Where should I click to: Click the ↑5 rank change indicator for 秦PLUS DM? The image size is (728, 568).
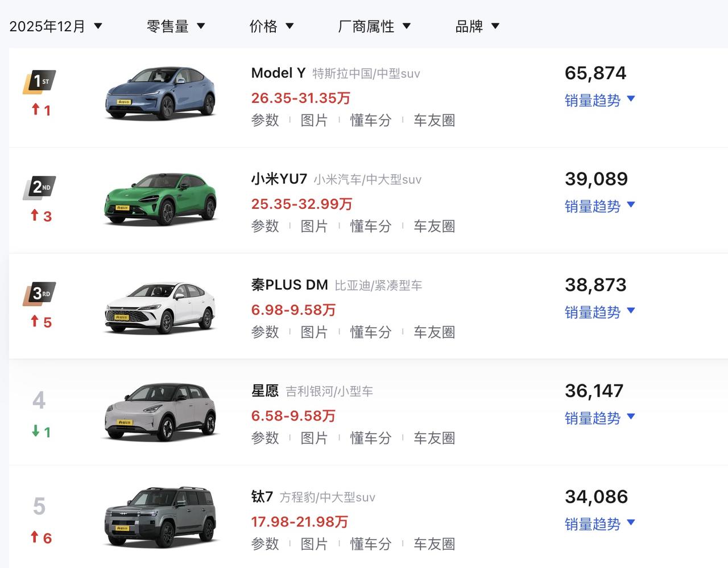(41, 322)
